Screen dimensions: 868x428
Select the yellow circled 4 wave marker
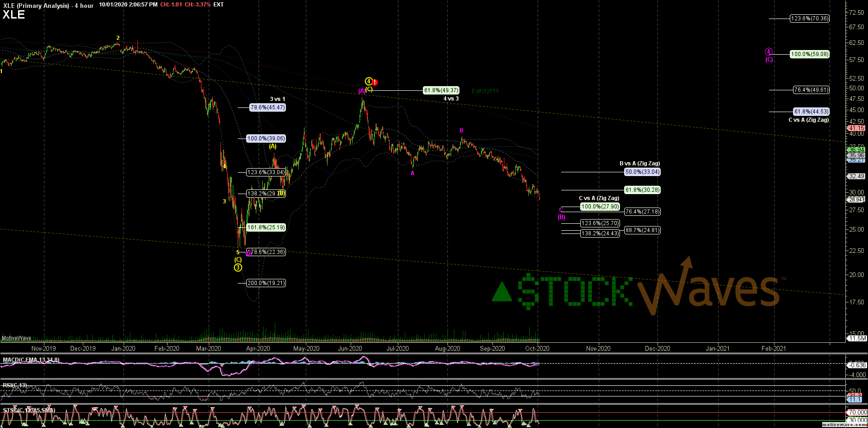(x=368, y=80)
